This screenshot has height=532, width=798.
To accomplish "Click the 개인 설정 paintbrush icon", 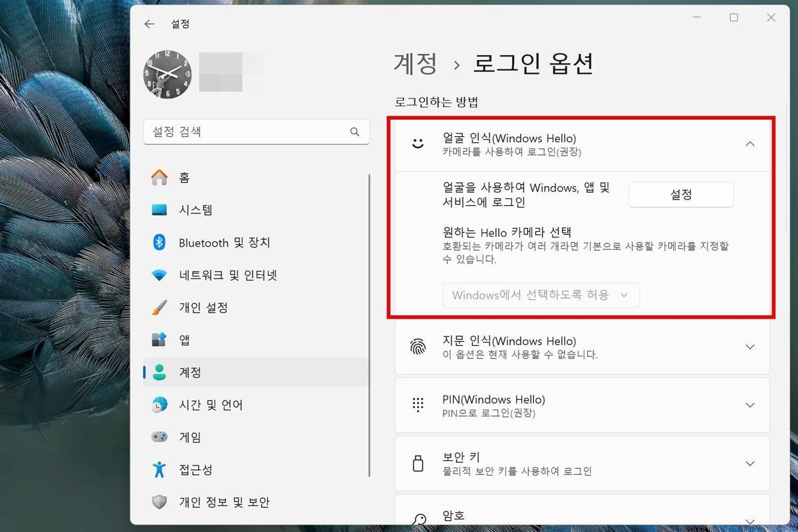I will tap(160, 308).
